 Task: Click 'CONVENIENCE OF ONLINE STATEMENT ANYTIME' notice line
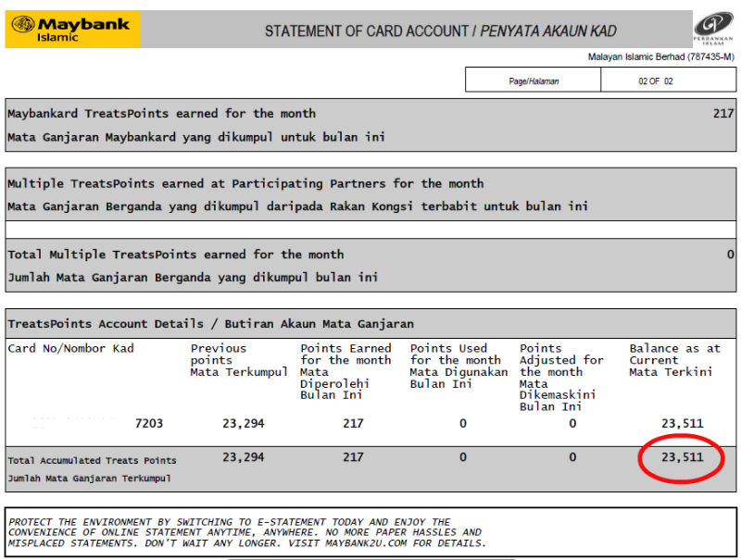[x=245, y=532]
